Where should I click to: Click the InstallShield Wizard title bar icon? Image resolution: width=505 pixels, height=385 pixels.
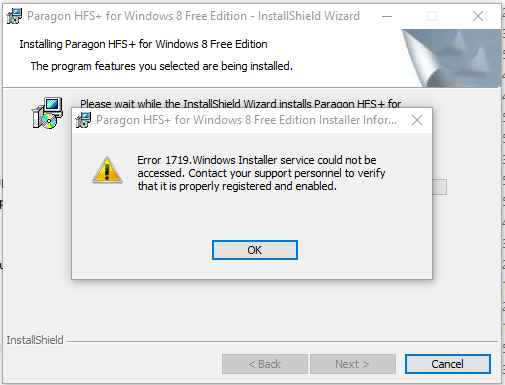tap(14, 16)
